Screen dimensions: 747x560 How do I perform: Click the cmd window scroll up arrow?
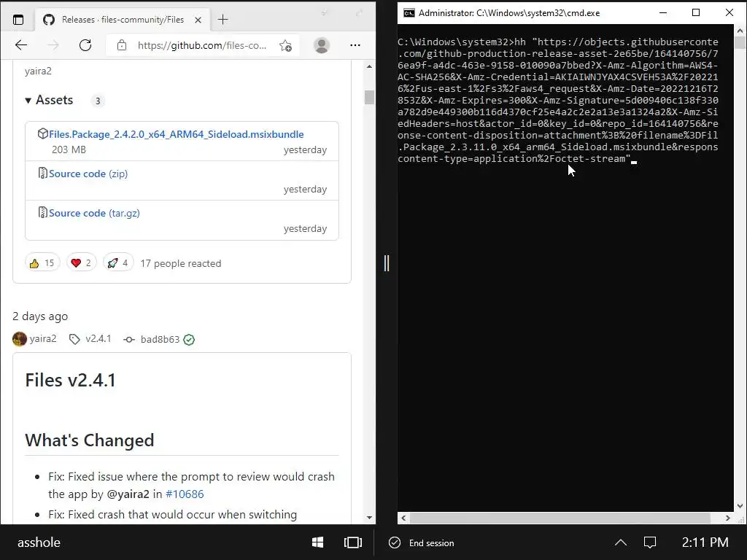tap(740, 31)
